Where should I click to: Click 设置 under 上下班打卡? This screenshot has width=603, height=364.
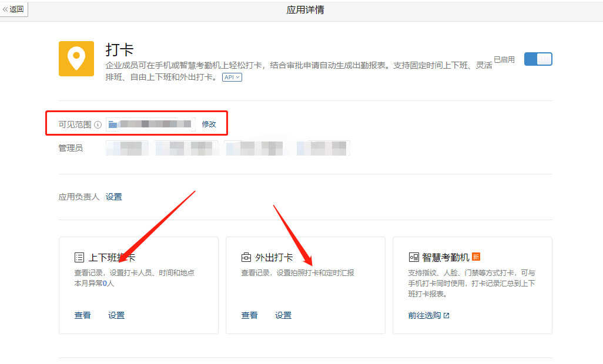pyautogui.click(x=116, y=315)
